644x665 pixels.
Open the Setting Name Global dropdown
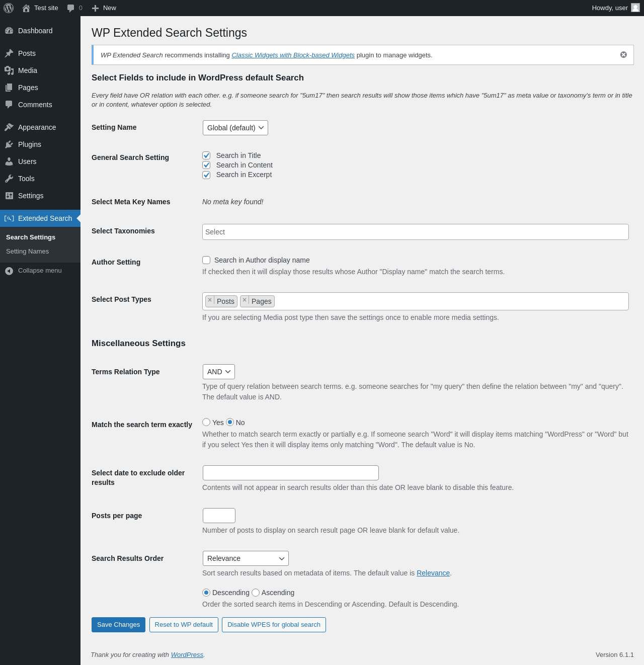click(235, 128)
